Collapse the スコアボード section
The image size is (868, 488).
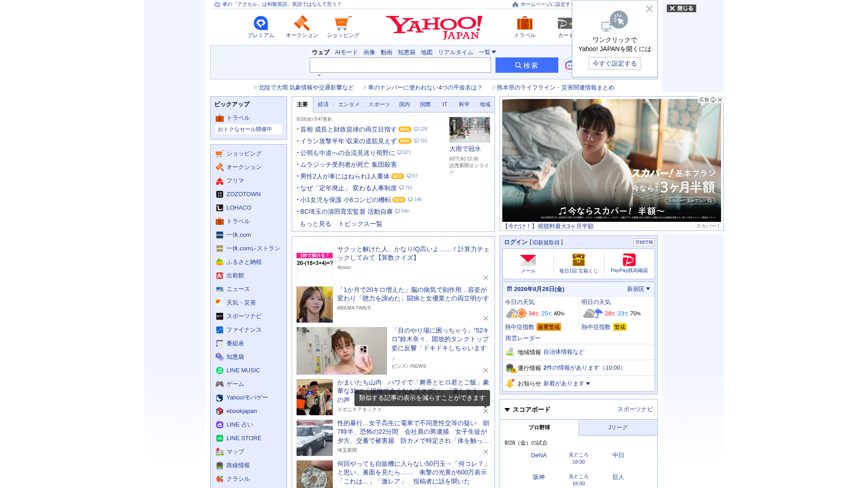click(507, 410)
